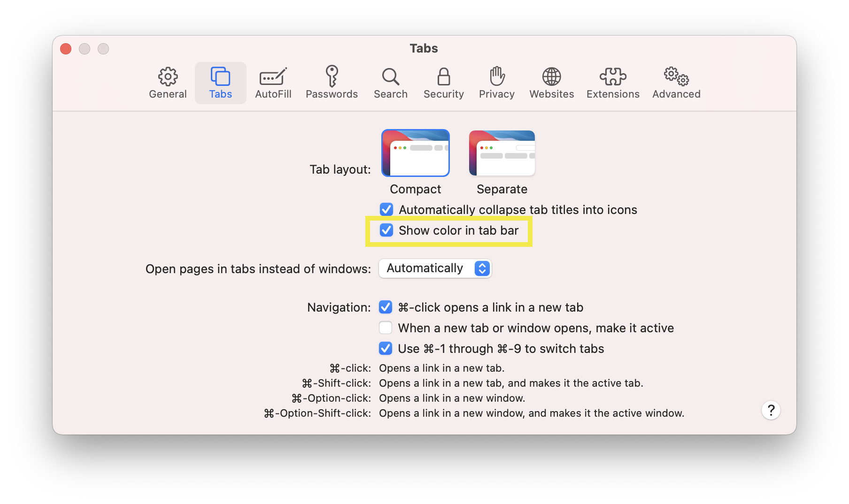This screenshot has height=504, width=849.
Task: Choose the Separate tab layout thumbnail
Action: 502,153
